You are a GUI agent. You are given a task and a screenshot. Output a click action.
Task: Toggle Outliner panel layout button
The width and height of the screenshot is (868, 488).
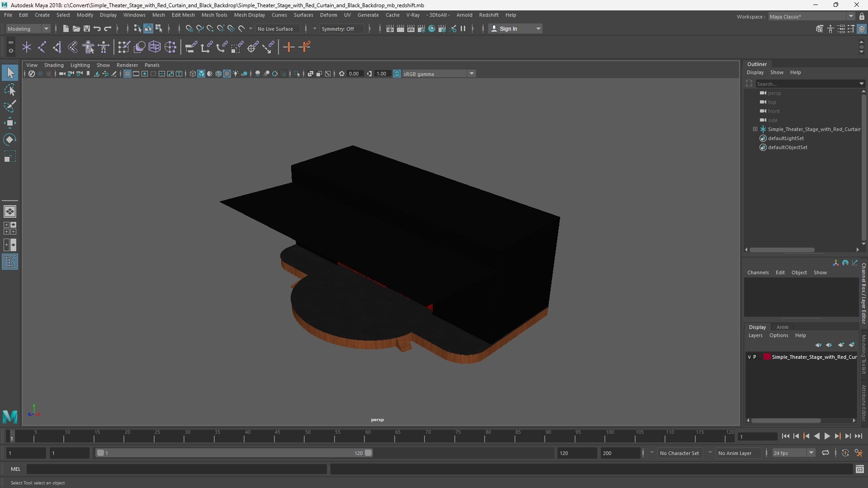(10, 262)
